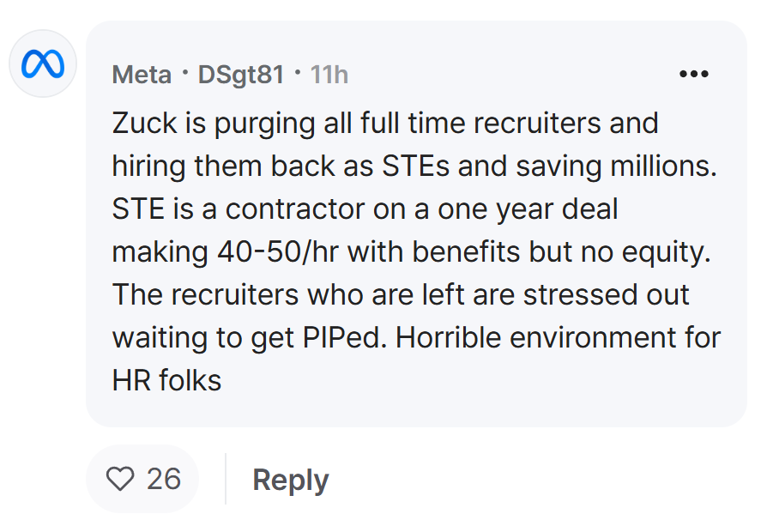
Task: Open the Meta company name link
Action: (142, 75)
